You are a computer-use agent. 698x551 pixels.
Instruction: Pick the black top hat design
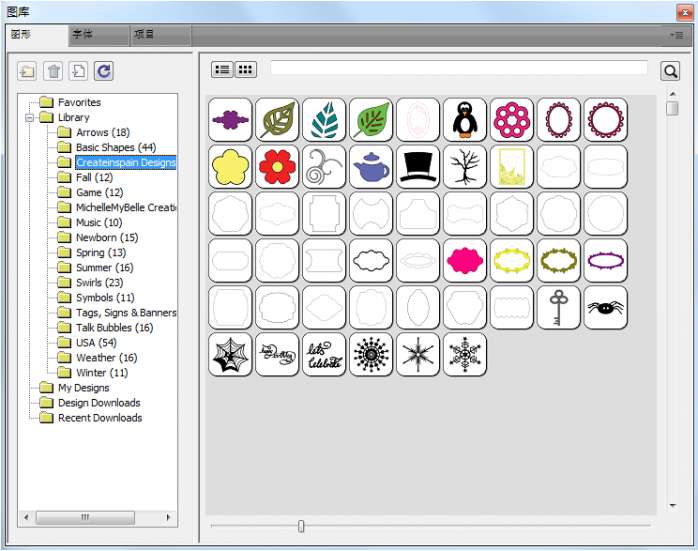tap(418, 167)
